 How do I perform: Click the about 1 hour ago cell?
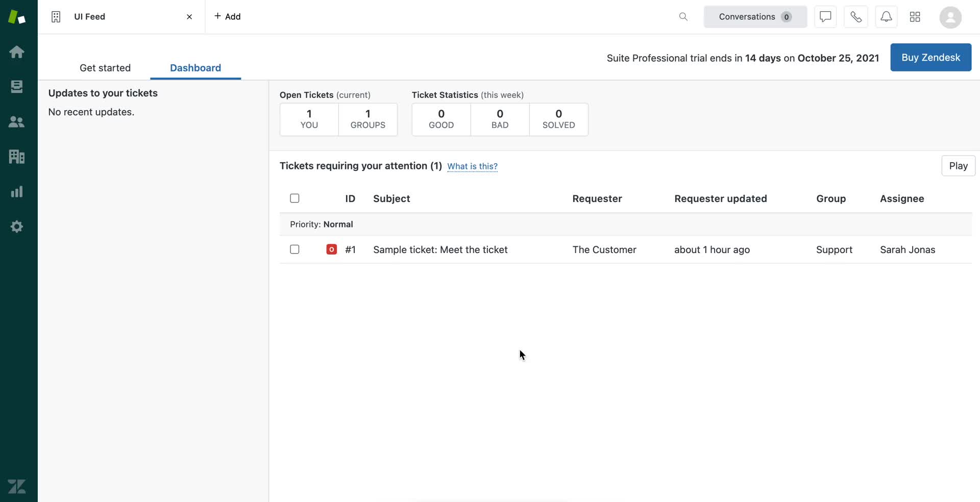tap(712, 249)
